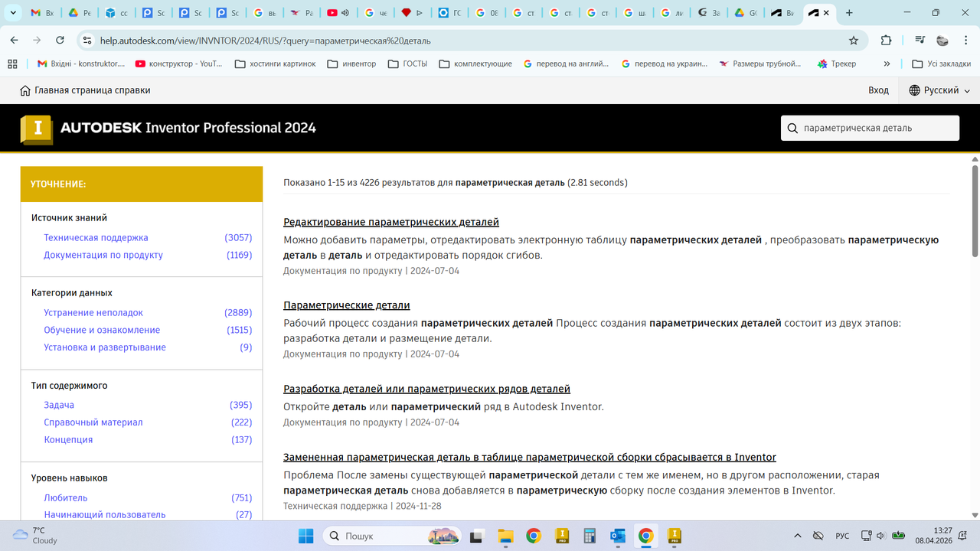The width and height of the screenshot is (980, 551).
Task: Filter skill level Любитель
Action: pyautogui.click(x=66, y=497)
